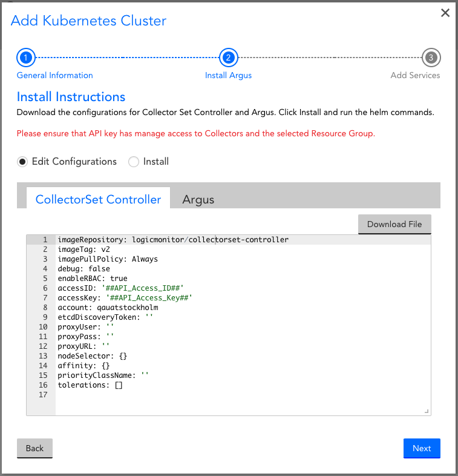The height and width of the screenshot is (476, 458).
Task: Switch to the CollectorSet Controller tab
Action: 98,199
